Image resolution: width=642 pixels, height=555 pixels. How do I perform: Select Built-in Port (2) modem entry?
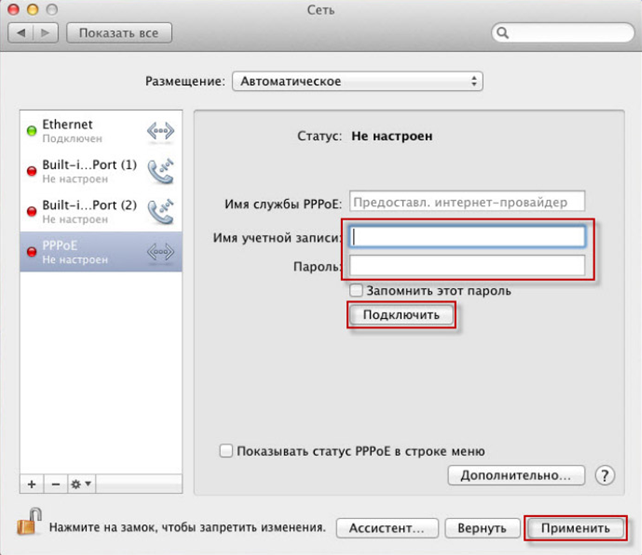[x=100, y=212]
